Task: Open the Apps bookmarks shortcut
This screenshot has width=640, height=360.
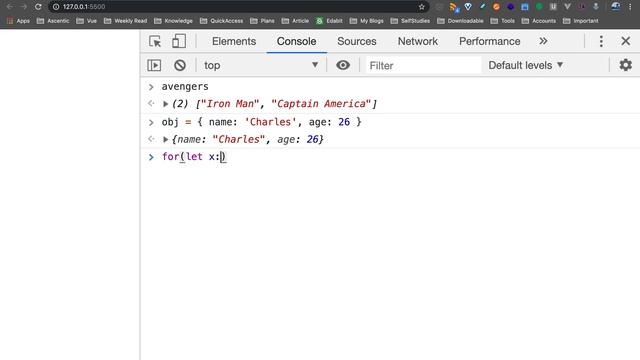Action: coord(18,21)
